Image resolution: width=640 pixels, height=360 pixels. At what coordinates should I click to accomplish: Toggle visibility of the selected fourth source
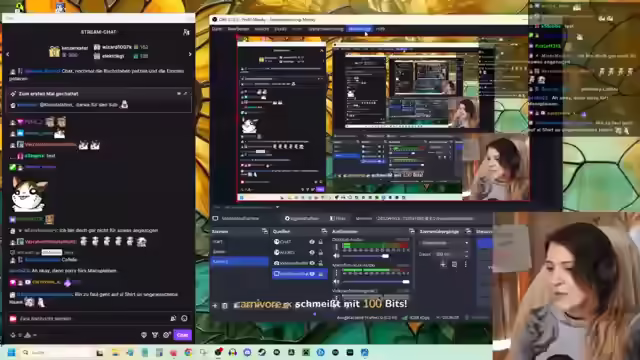tap(312, 273)
